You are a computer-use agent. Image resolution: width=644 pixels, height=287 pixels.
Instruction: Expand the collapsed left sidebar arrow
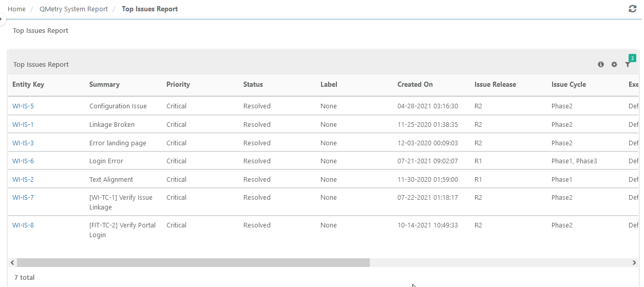pyautogui.click(x=2, y=19)
